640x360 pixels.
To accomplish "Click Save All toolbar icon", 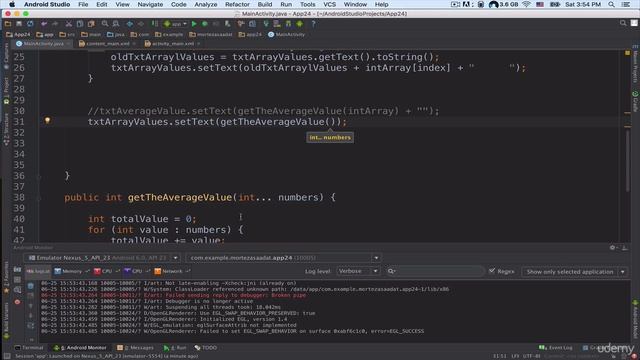I will coord(19,24).
